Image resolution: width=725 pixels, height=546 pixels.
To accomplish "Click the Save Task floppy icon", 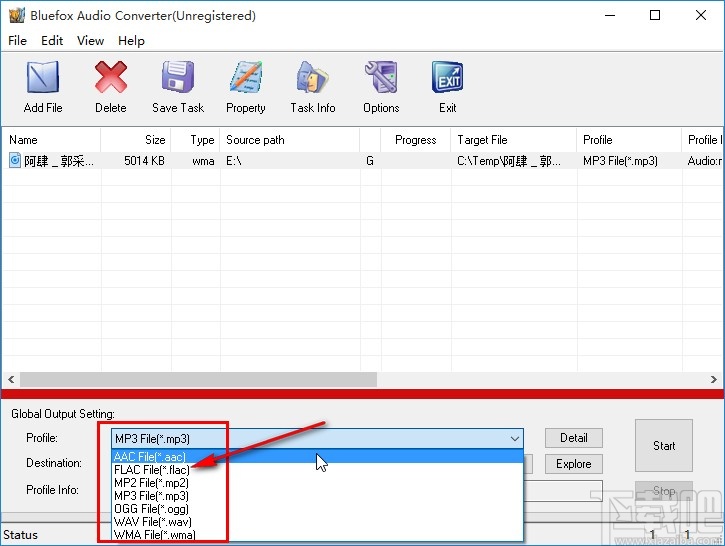I will pos(178,77).
